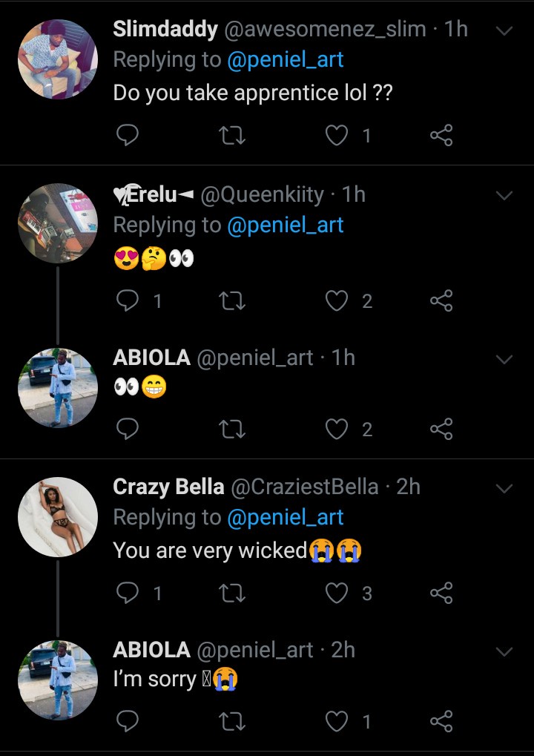Expand the options chevron on Erelu's tweet
534x756 pixels.
(x=504, y=196)
